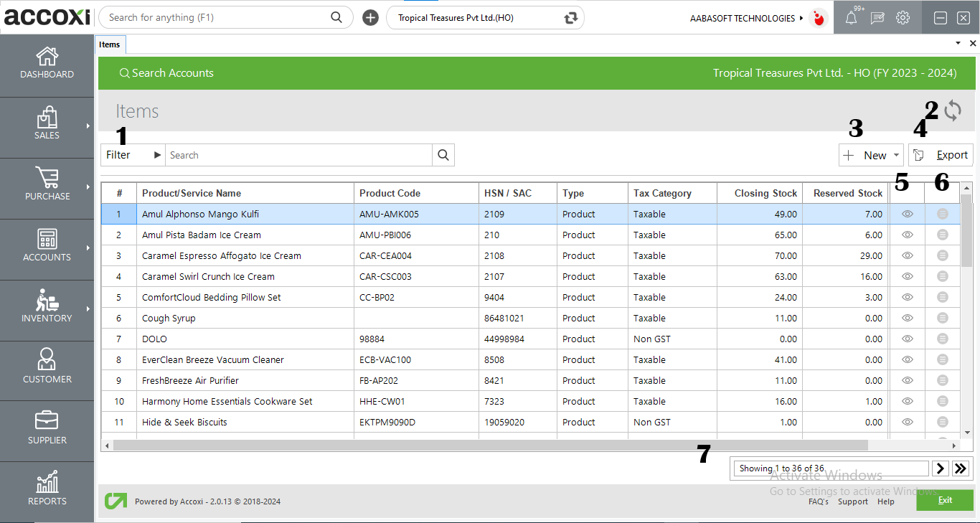This screenshot has width=980, height=523.
Task: Open more options for Amul Alphonso Mango Kulfi
Action: pos(943,214)
